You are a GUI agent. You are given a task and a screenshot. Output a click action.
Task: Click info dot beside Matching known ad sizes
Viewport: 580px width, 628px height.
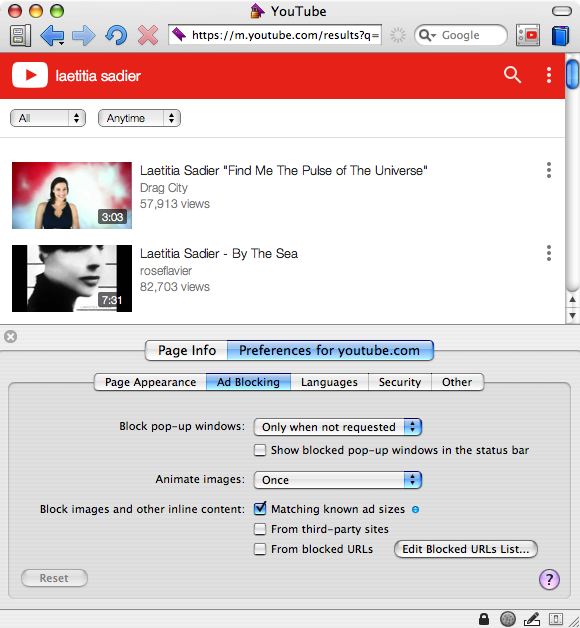(x=415, y=509)
